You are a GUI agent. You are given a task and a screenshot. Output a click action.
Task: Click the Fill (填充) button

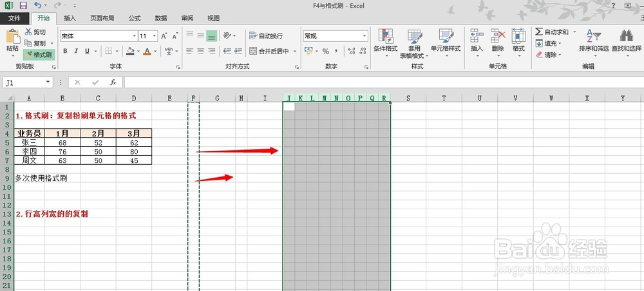click(x=547, y=43)
